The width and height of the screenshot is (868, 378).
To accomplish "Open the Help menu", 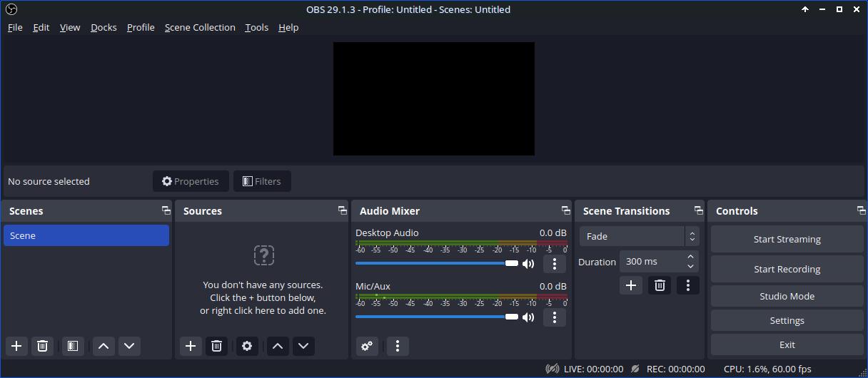I will coord(288,27).
